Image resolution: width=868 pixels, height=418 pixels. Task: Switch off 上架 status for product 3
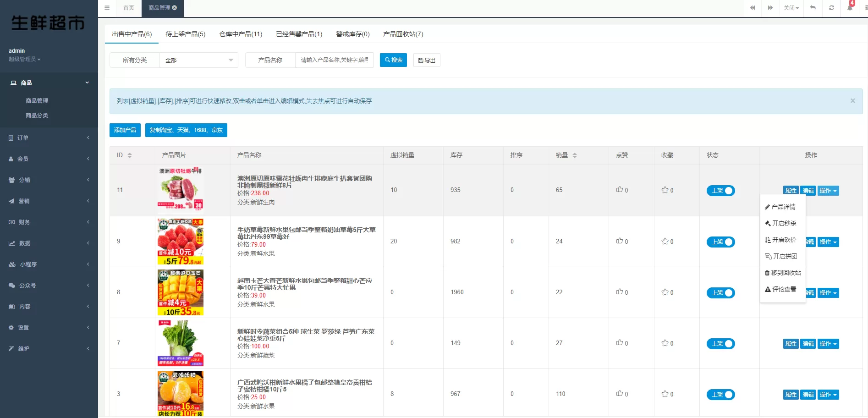720,395
